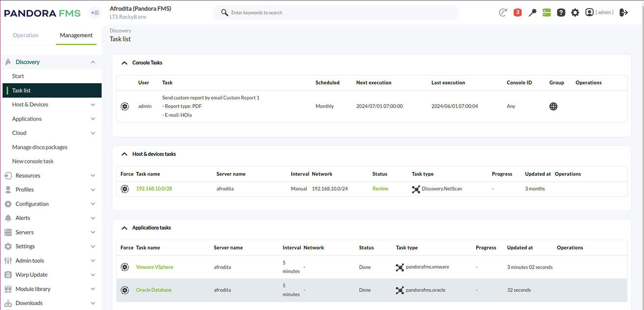Open Manage disco packages menu item
This screenshot has height=310, width=644.
(x=40, y=147)
